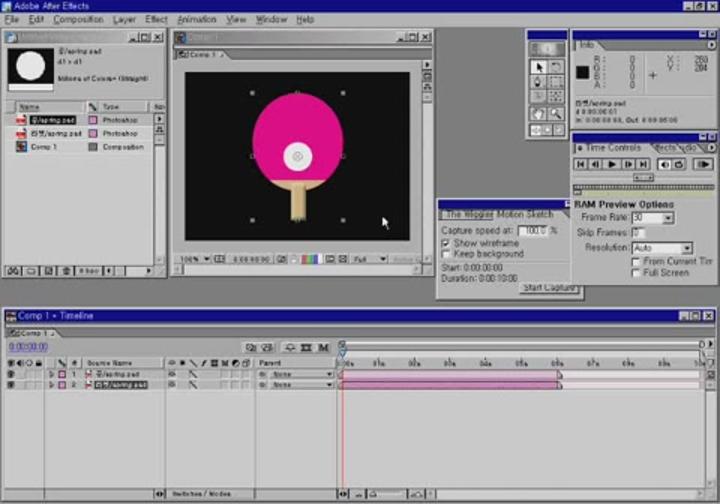
Task: Play the composition in Time Controls
Action: coord(612,164)
